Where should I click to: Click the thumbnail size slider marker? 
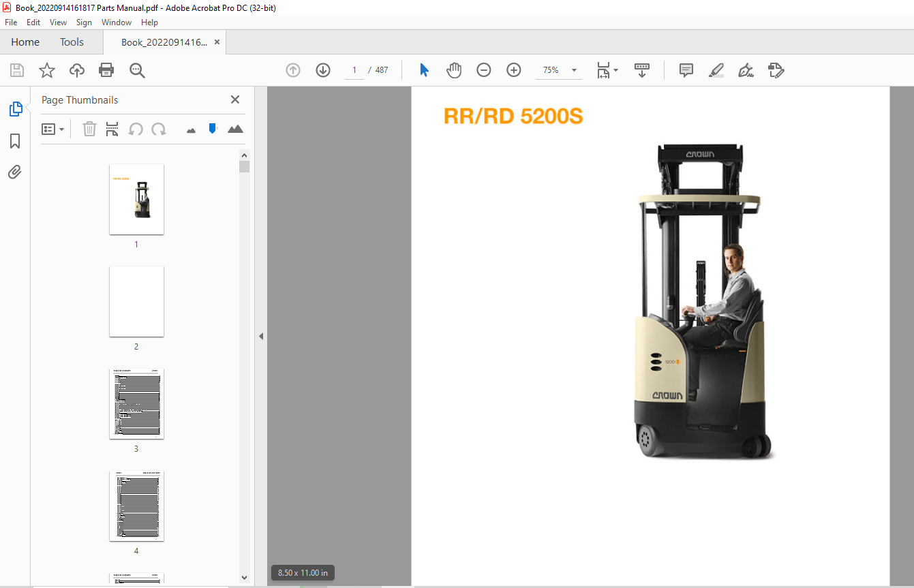click(x=213, y=128)
